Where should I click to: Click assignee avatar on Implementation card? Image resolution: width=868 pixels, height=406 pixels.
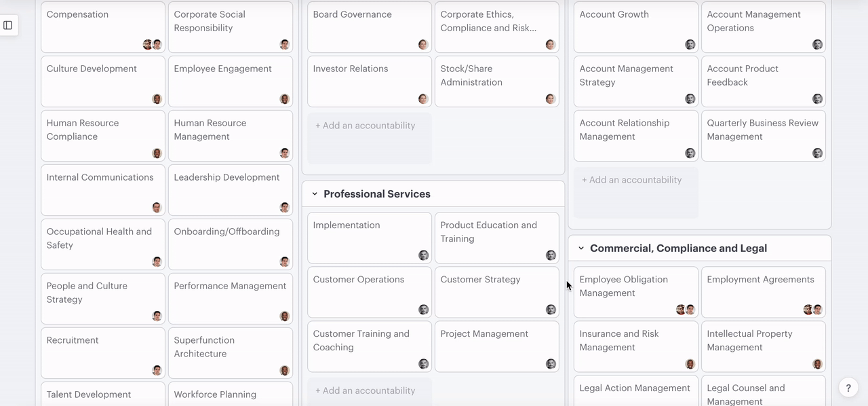[423, 255]
